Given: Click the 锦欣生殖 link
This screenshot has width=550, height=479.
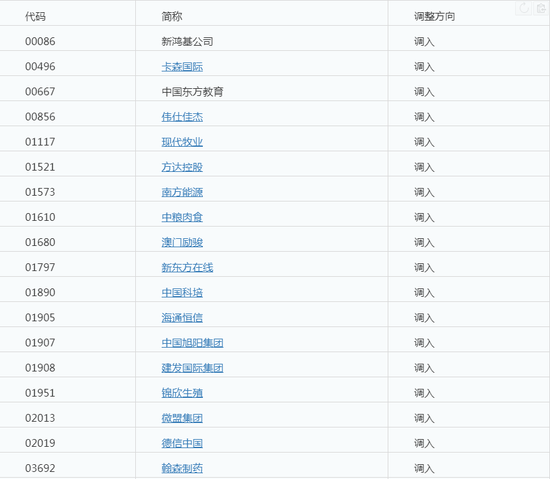Looking at the screenshot, I should pos(182,393).
